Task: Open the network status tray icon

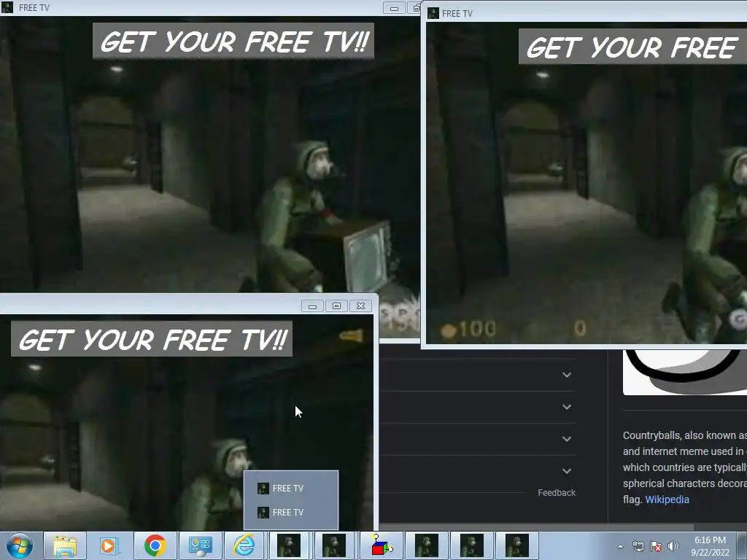Action: (x=638, y=547)
